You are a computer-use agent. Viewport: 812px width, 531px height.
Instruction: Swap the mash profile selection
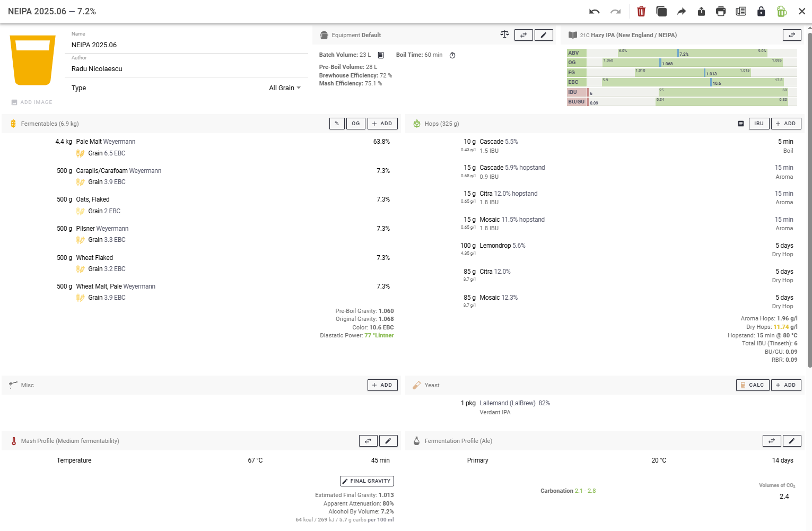[x=368, y=441]
